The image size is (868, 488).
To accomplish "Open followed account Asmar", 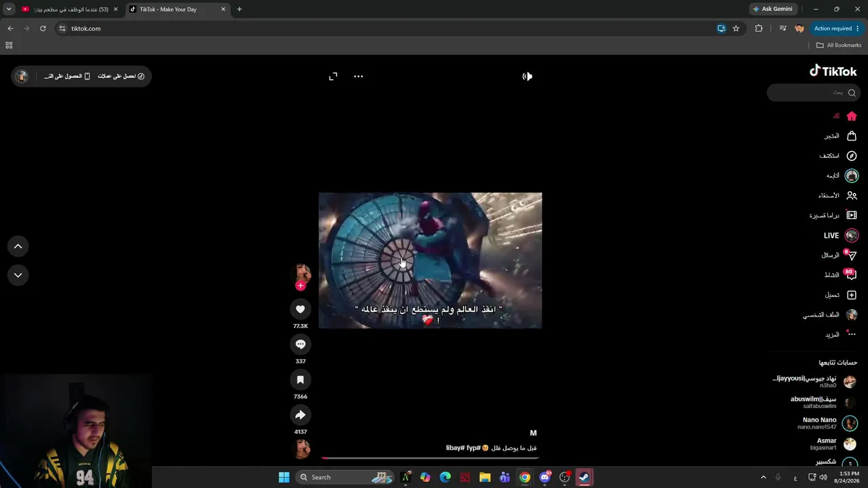I will [833, 444].
